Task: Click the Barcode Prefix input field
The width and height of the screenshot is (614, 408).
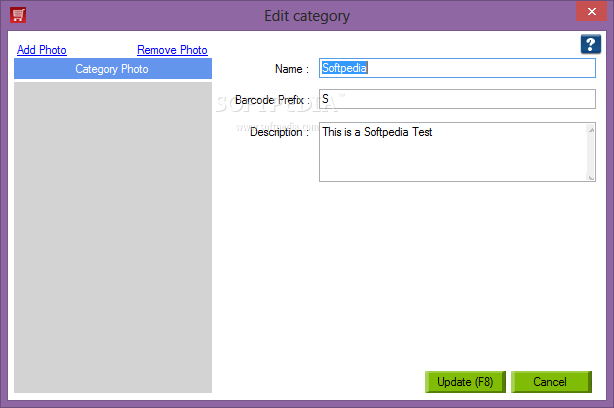Action: (457, 99)
